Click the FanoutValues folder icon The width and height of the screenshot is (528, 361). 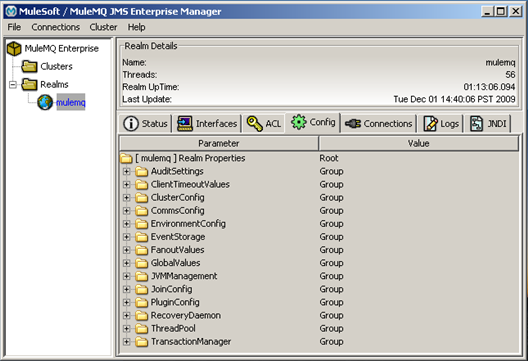[x=141, y=250]
